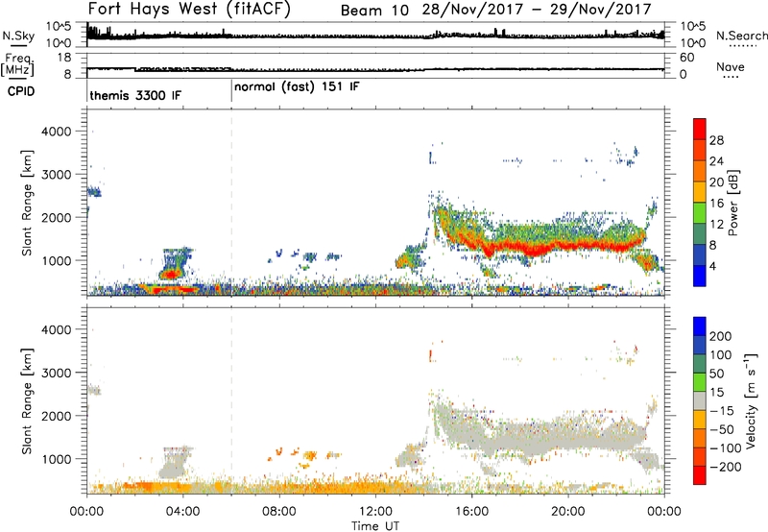Click the 'Beam 10' label

coord(374,11)
